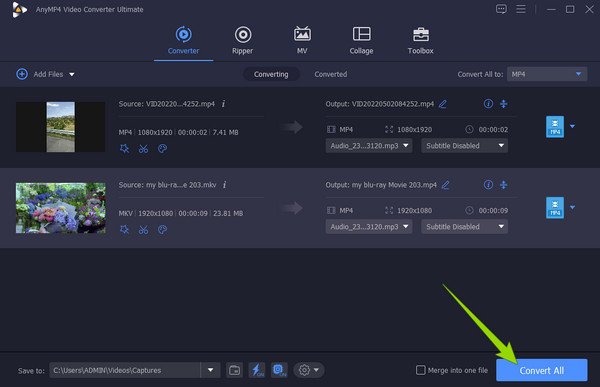Select the Converting list tab
This screenshot has width=600, height=387.
(x=271, y=74)
